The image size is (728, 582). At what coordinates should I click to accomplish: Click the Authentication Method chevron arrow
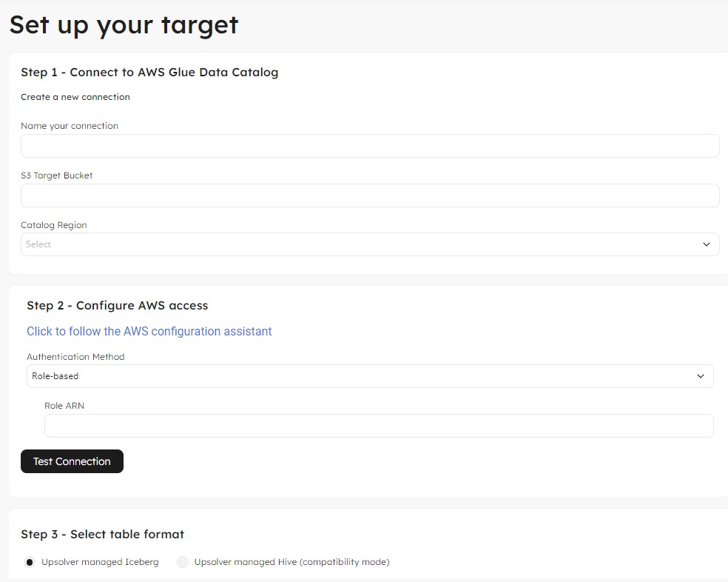tap(701, 376)
